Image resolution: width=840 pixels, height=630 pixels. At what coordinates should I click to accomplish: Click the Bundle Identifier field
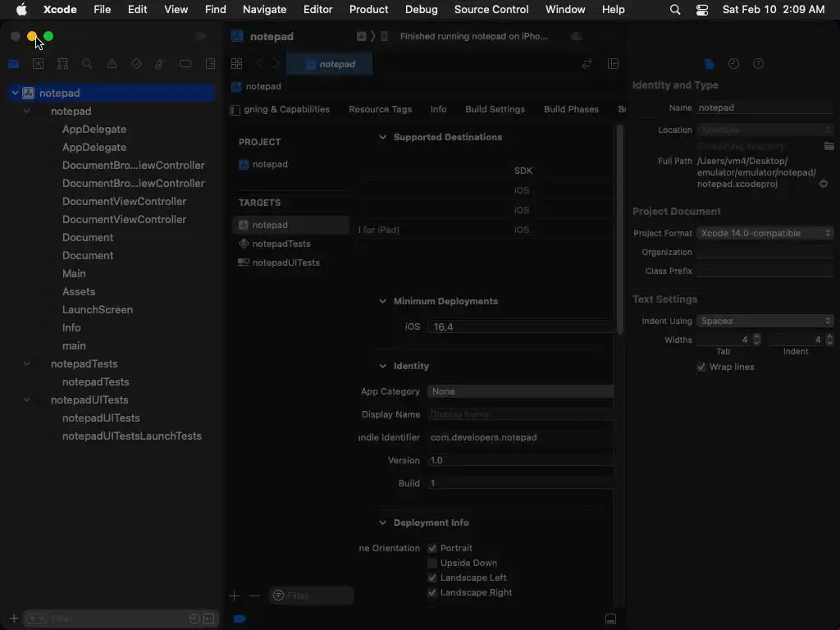click(521, 438)
